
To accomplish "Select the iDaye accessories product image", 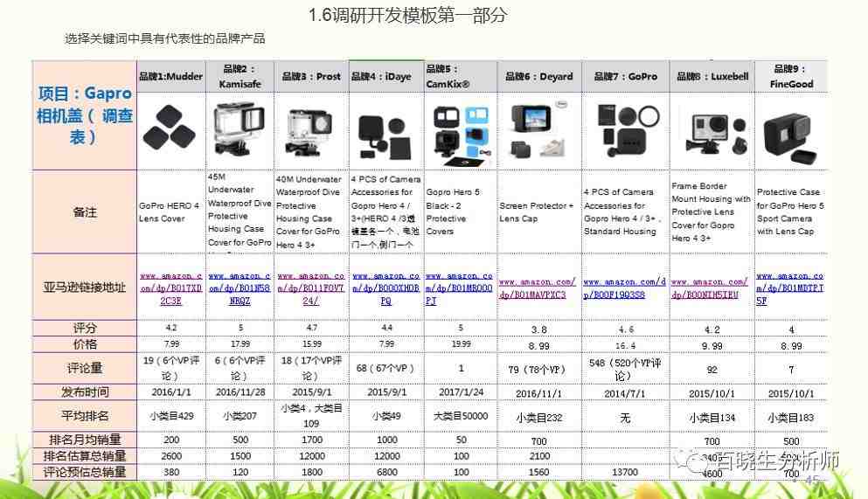I will (385, 136).
